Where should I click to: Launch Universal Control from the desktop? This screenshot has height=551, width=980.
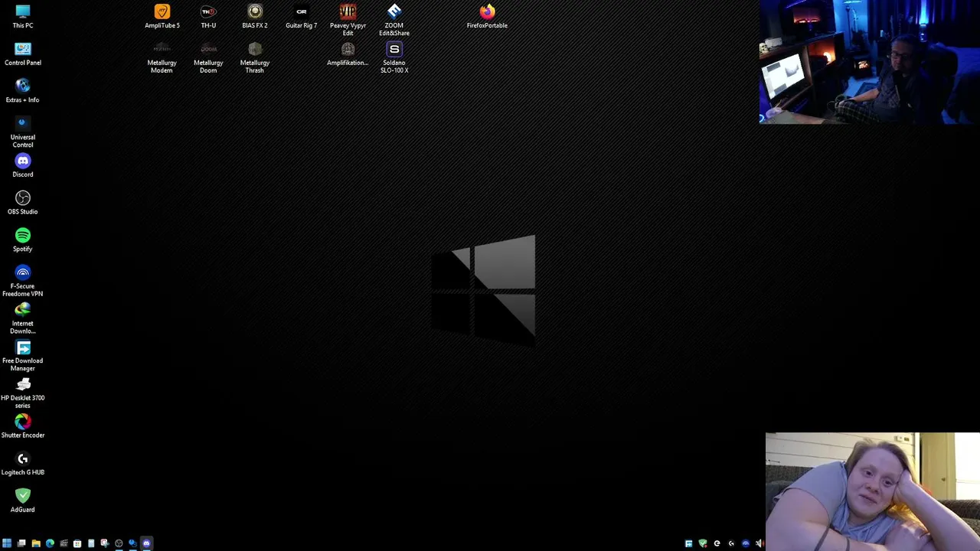pyautogui.click(x=23, y=132)
